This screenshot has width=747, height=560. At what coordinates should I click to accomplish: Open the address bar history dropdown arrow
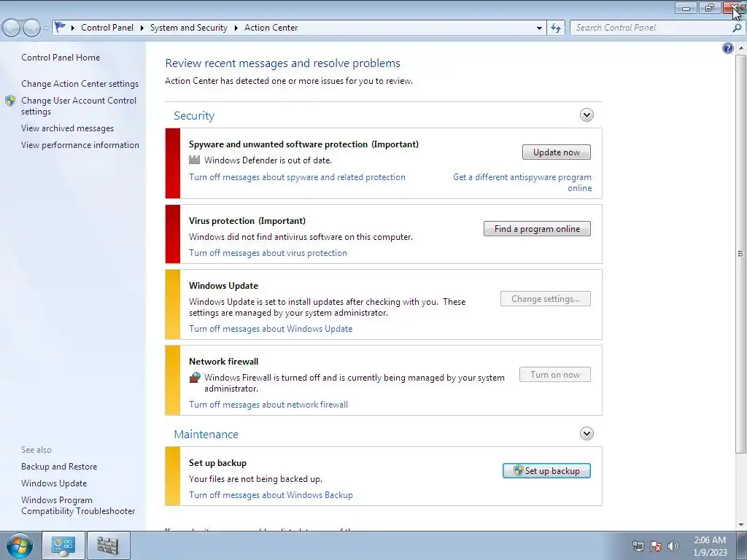(539, 28)
